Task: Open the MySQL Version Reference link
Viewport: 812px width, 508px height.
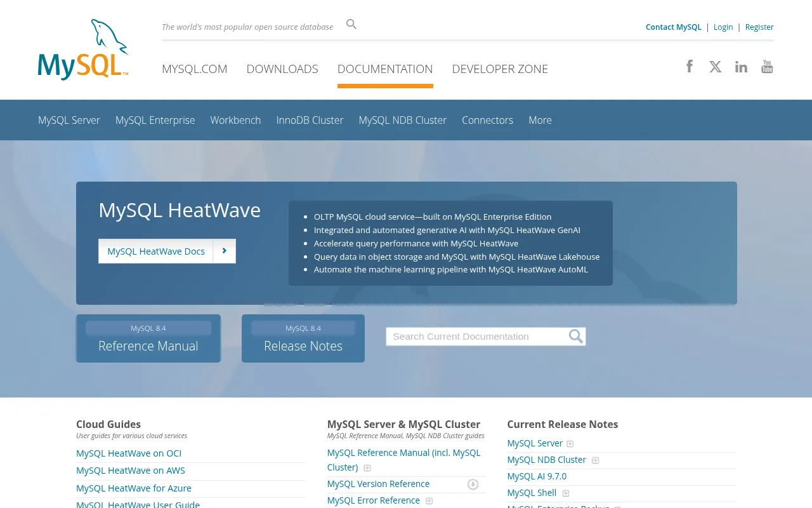Action: tap(379, 484)
